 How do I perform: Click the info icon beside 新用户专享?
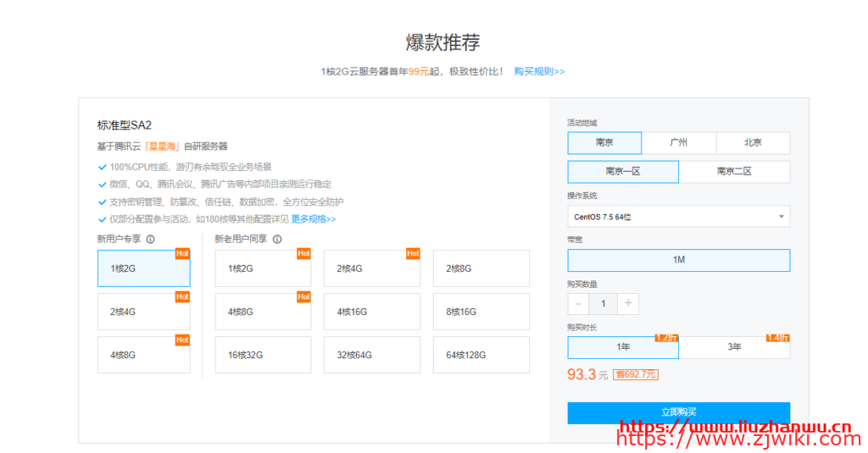point(151,239)
